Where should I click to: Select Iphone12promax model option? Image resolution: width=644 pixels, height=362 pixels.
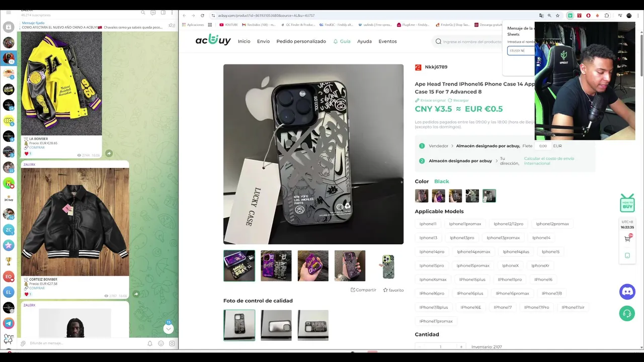click(x=552, y=224)
